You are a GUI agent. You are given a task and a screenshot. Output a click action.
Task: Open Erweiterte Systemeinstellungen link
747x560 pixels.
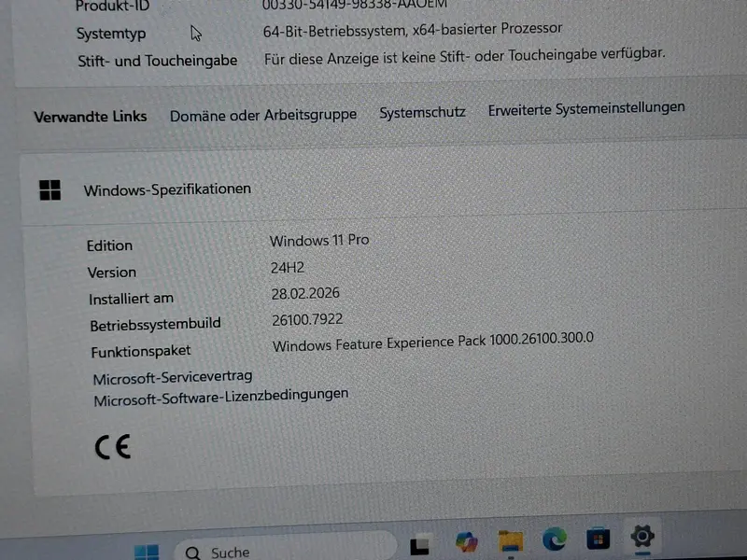[x=586, y=108]
